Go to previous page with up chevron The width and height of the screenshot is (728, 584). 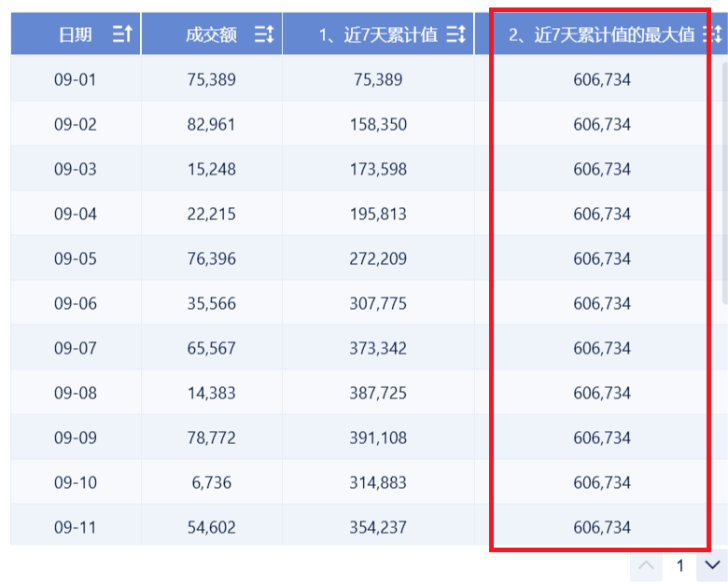[x=646, y=565]
